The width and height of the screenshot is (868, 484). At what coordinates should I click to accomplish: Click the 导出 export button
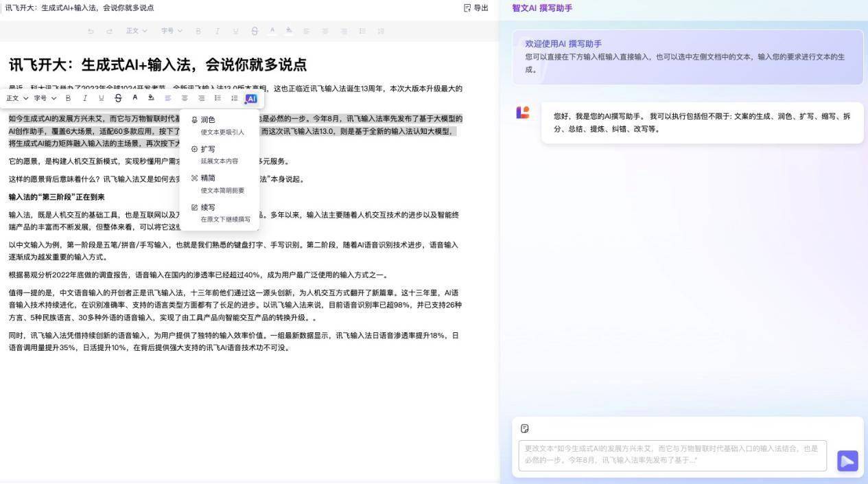click(x=476, y=8)
